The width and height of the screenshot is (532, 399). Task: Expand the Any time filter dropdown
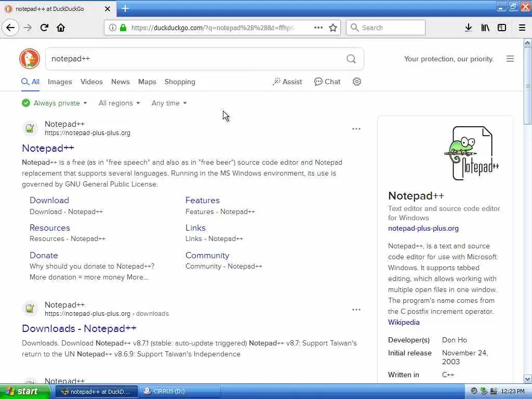click(x=169, y=103)
